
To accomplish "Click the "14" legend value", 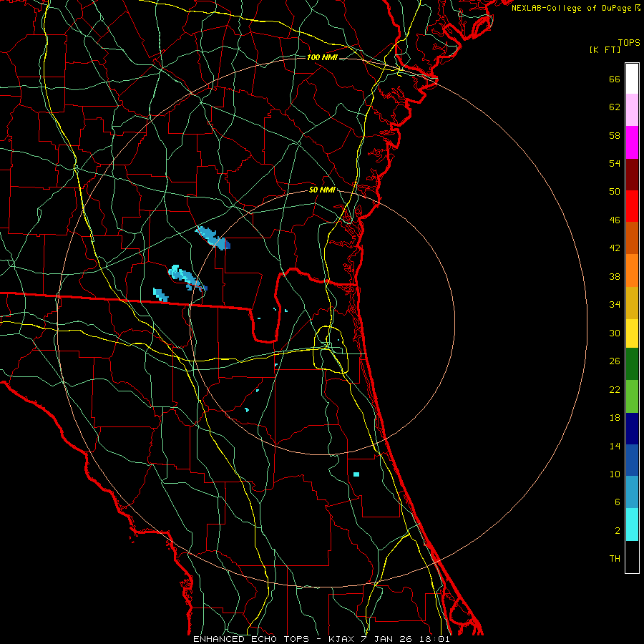I will [615, 446].
